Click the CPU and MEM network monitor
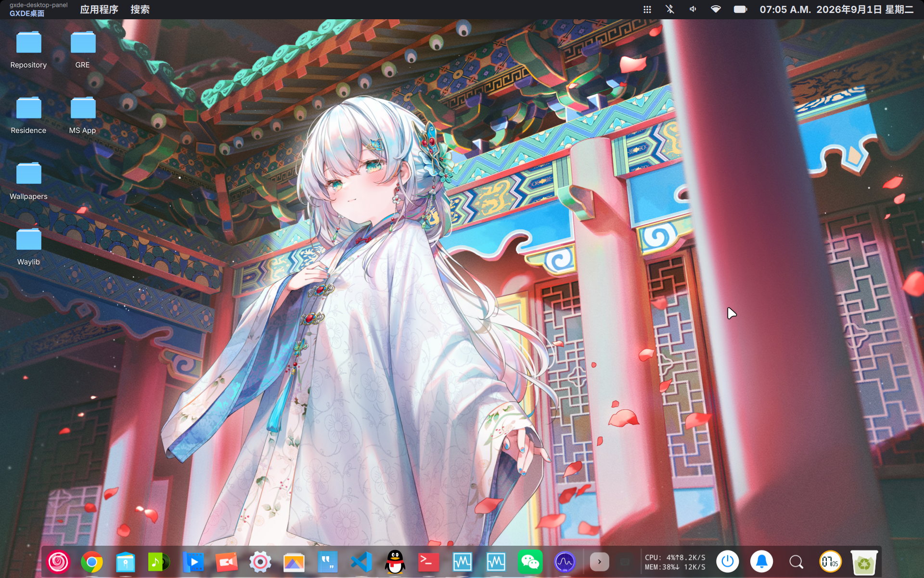 [675, 562]
